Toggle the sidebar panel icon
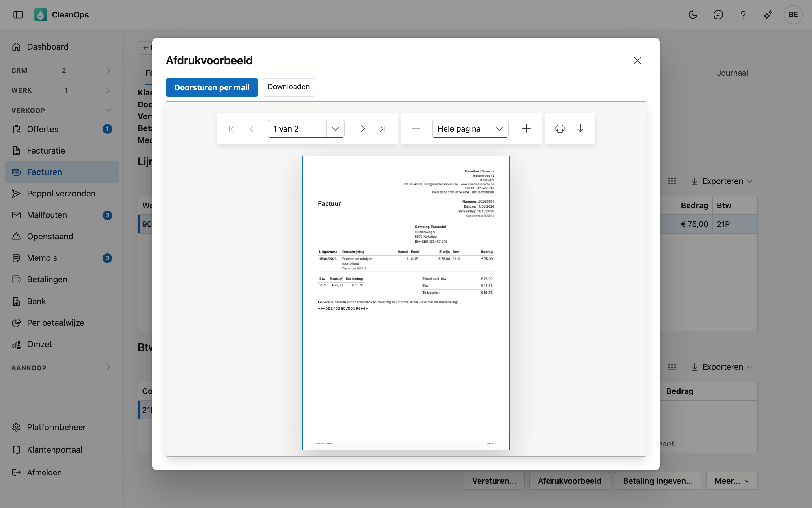This screenshot has width=812, height=508. click(x=18, y=15)
